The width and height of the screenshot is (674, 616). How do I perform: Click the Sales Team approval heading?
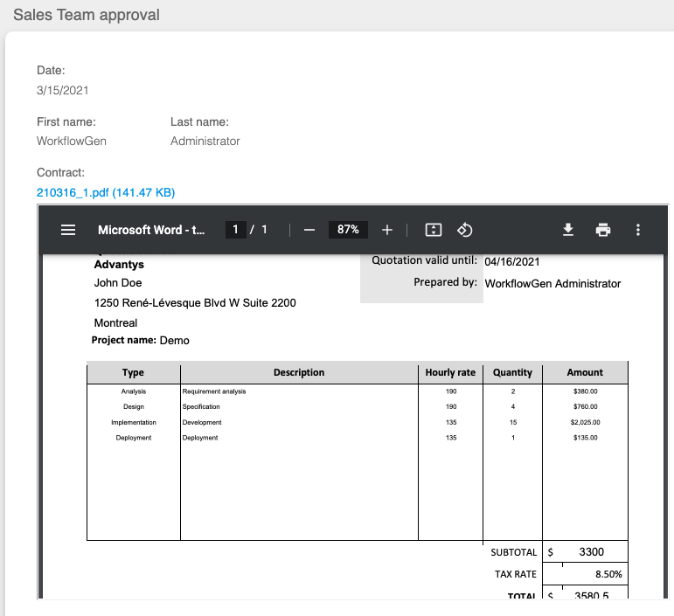point(86,16)
